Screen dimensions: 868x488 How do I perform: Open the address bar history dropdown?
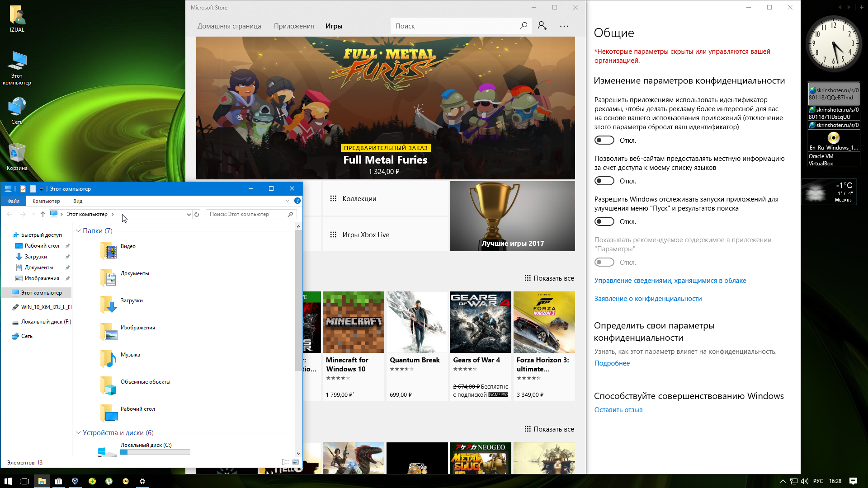pos(189,214)
